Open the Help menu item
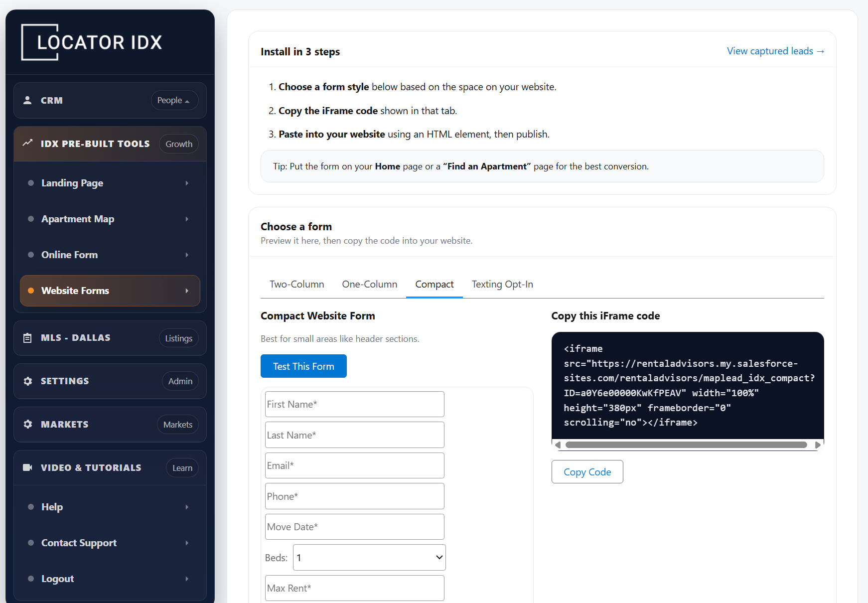Viewport: 868px width, 603px height. (x=110, y=507)
